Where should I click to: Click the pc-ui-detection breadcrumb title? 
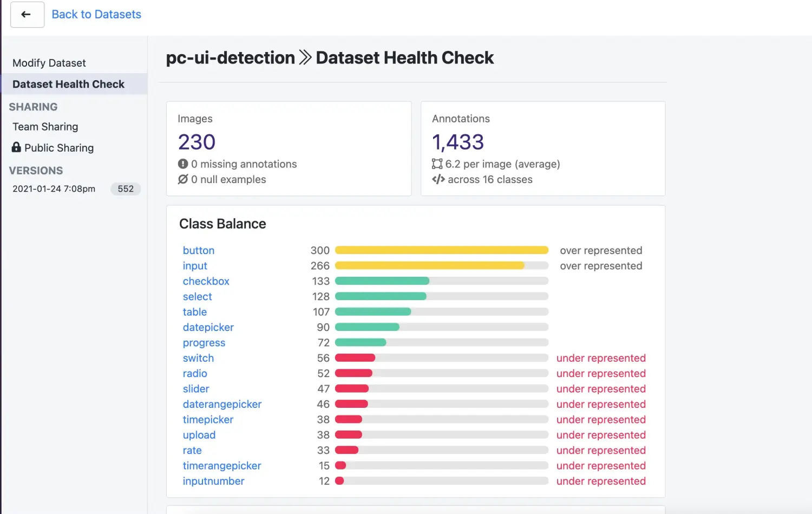[x=231, y=57]
